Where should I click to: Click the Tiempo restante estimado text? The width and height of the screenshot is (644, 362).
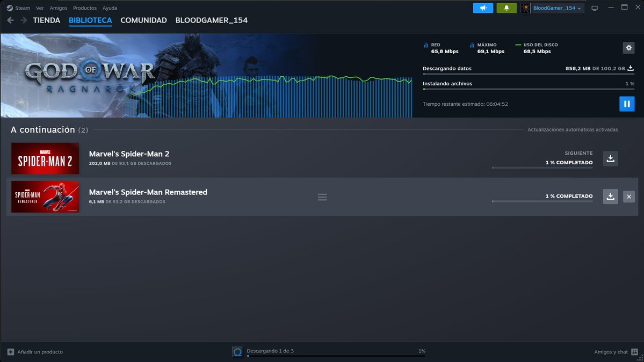pyautogui.click(x=465, y=104)
